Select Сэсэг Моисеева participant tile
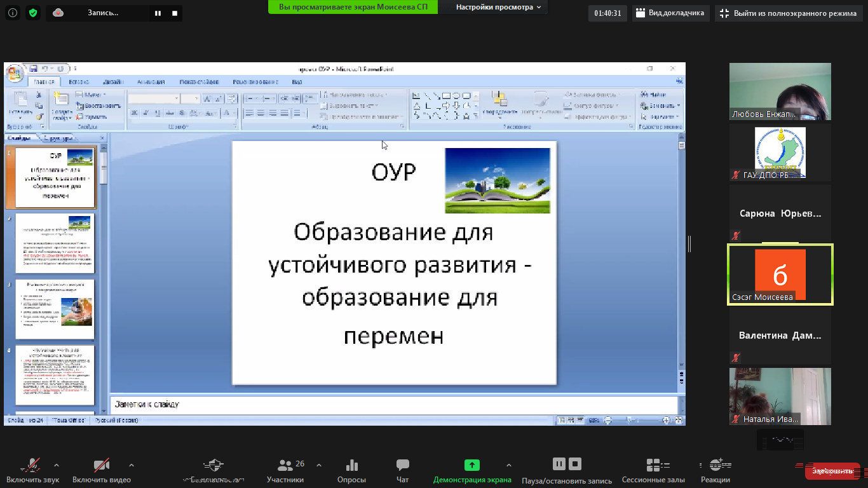Screen dimensions: 868x488 [x=780, y=274]
